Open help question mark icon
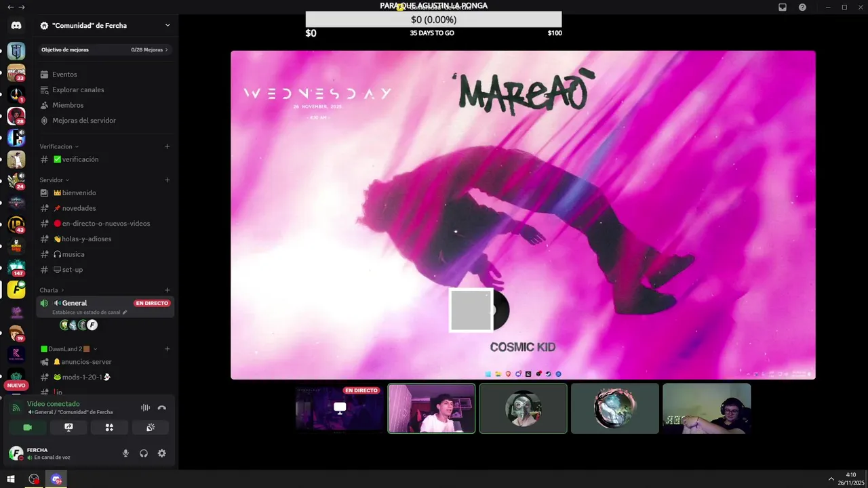This screenshot has height=488, width=868. [x=802, y=7]
